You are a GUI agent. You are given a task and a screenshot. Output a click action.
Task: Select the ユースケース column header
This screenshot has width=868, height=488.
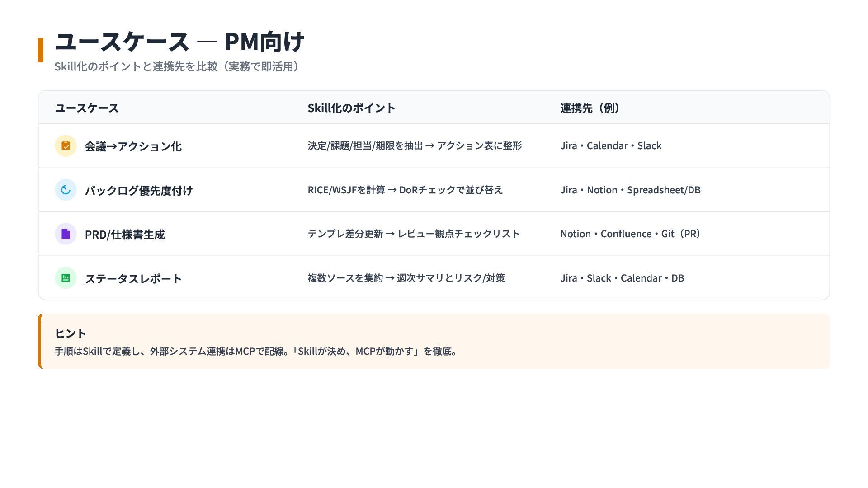[86, 108]
